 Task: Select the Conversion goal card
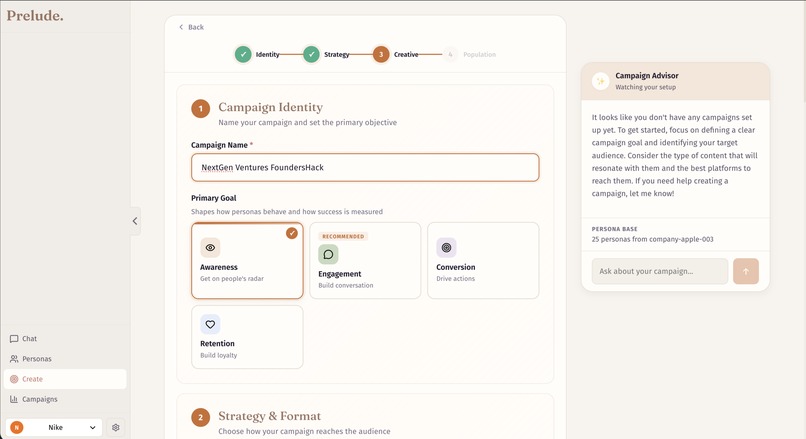pos(483,261)
